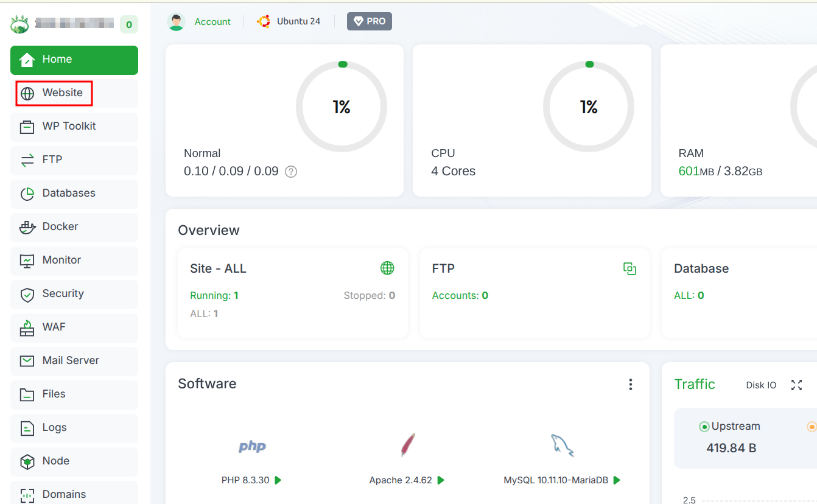Click the 4 Cores text
The height and width of the screenshot is (504, 817).
click(x=454, y=172)
